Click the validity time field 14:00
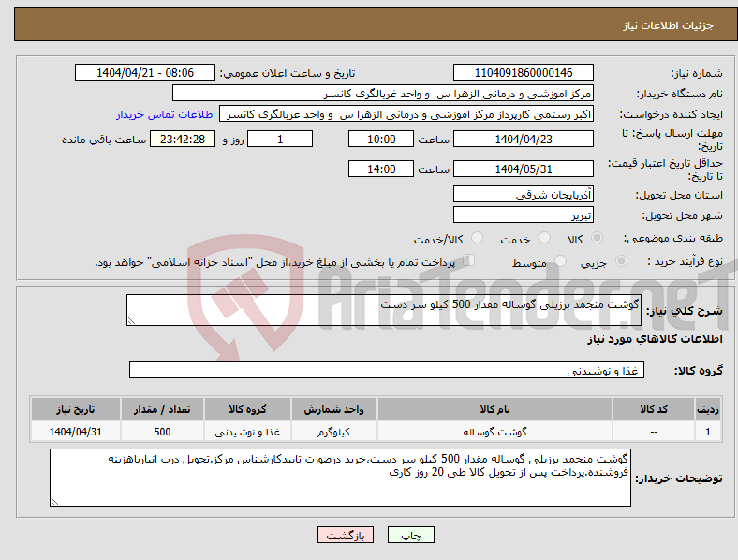This screenshot has height=560, width=738. click(x=381, y=169)
